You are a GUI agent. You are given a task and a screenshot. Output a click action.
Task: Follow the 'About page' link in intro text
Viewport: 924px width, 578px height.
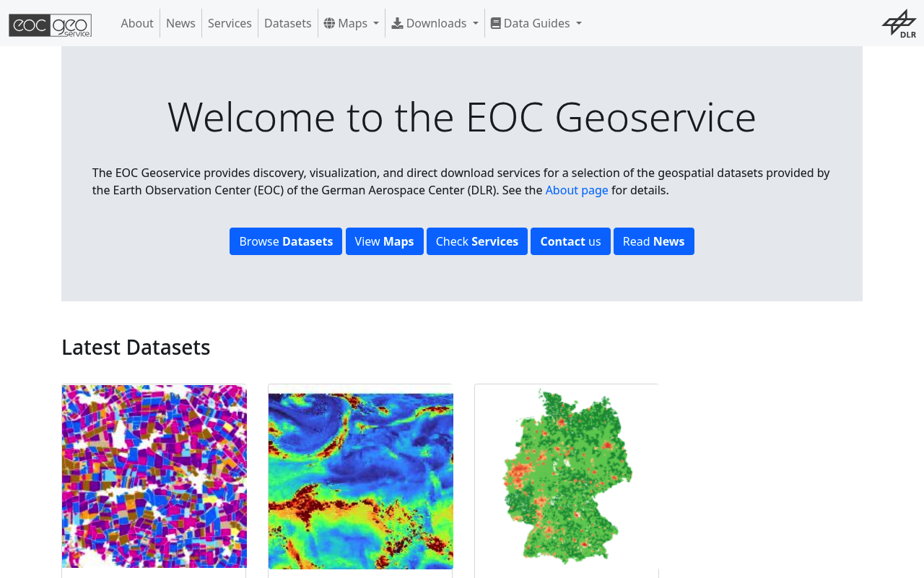point(577,190)
